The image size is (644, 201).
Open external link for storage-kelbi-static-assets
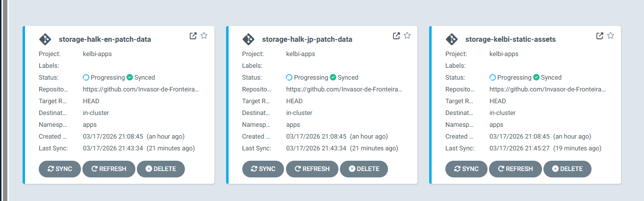pyautogui.click(x=599, y=36)
